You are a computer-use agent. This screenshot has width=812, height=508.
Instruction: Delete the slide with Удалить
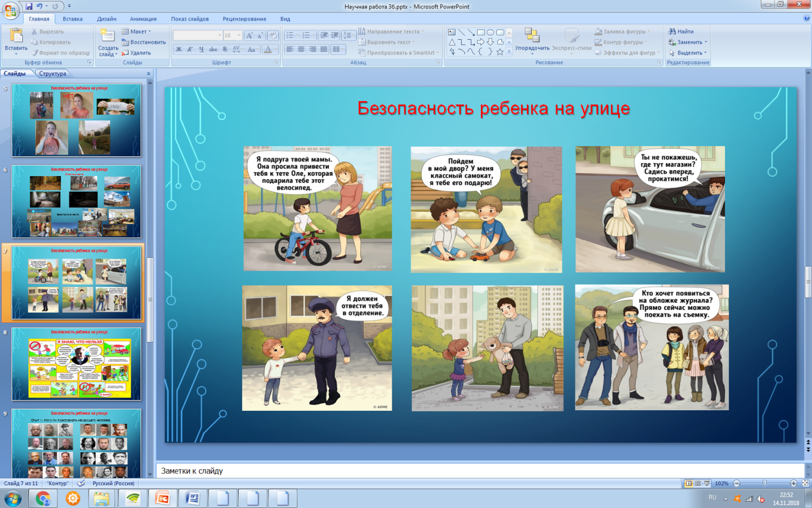coord(136,53)
